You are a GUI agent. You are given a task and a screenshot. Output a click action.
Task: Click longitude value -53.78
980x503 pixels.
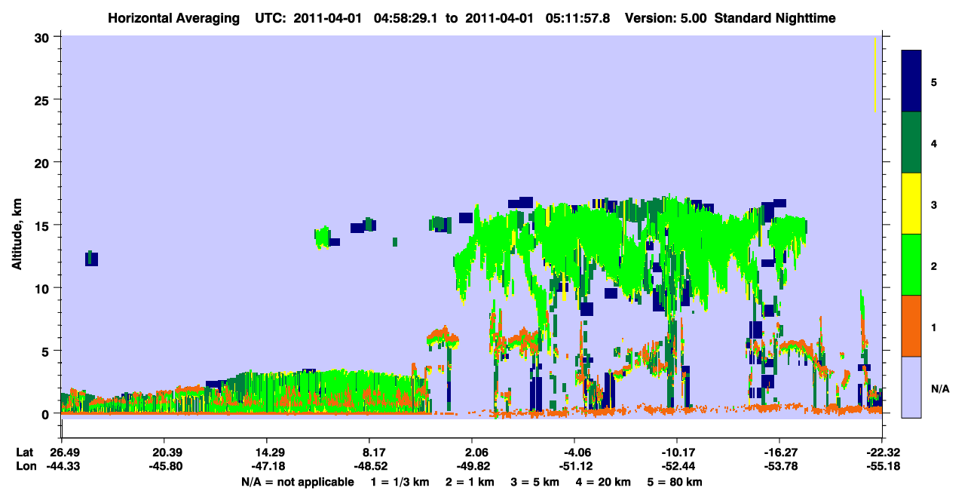[x=779, y=466]
